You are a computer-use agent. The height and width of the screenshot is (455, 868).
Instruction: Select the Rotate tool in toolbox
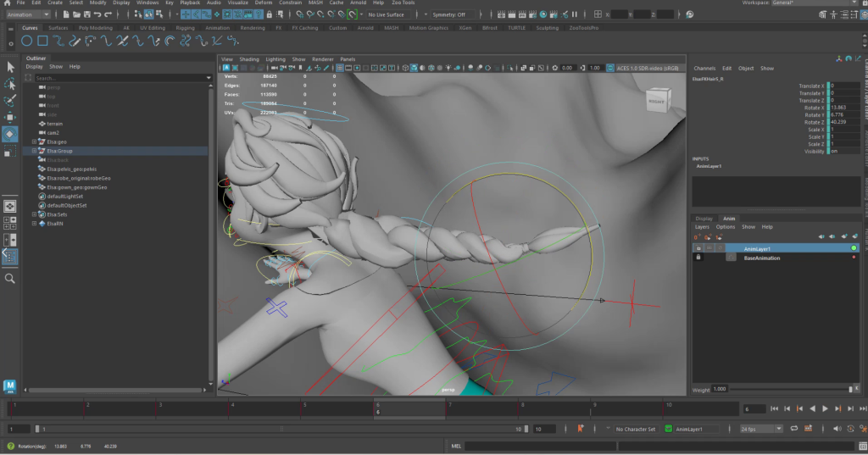pyautogui.click(x=10, y=134)
